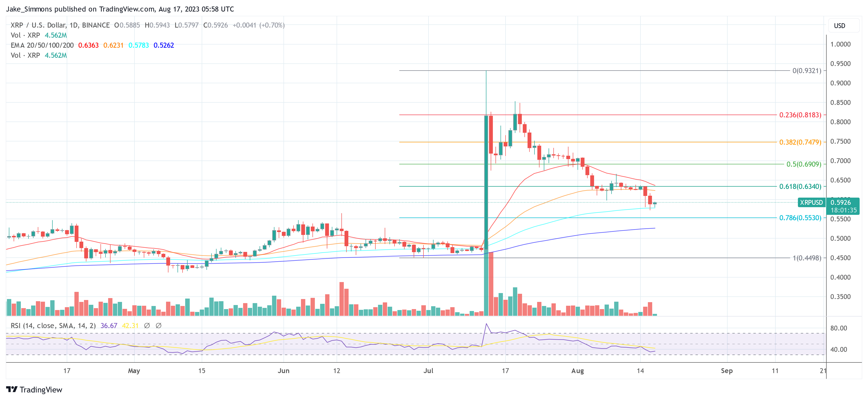Image resolution: width=868 pixels, height=400 pixels.
Task: Click the orange EMA value 0.6231
Action: click(x=113, y=45)
